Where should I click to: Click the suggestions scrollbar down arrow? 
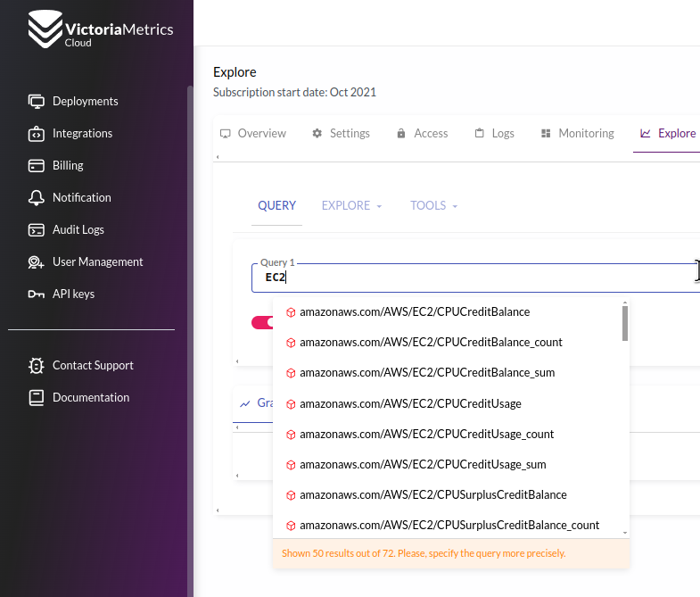[x=625, y=533]
